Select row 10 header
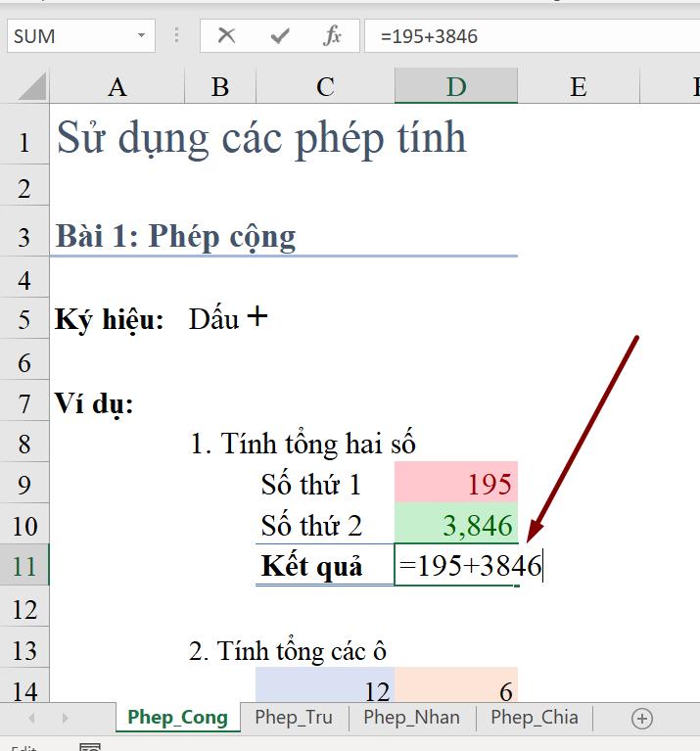The height and width of the screenshot is (751, 700). click(24, 524)
